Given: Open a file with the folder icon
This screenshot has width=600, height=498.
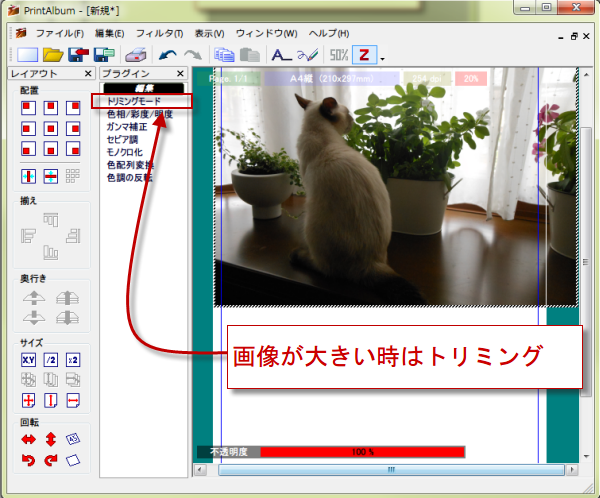Looking at the screenshot, I should 53,55.
